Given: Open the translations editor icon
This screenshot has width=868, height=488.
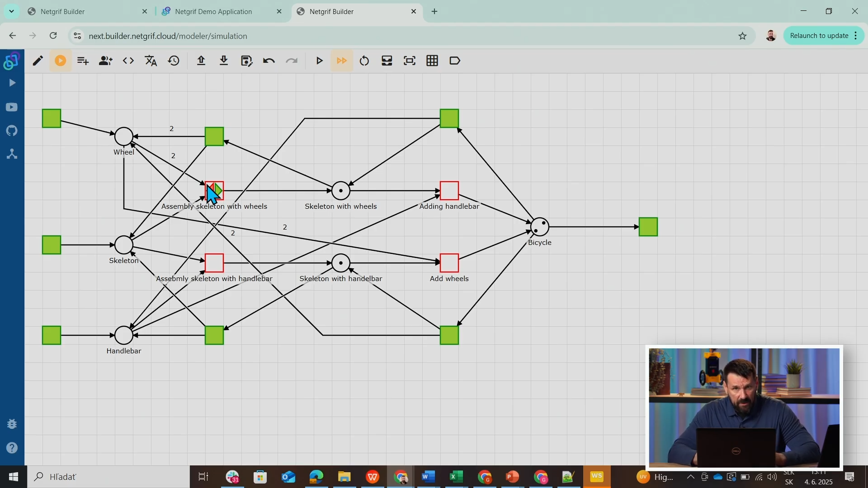Looking at the screenshot, I should (x=151, y=61).
